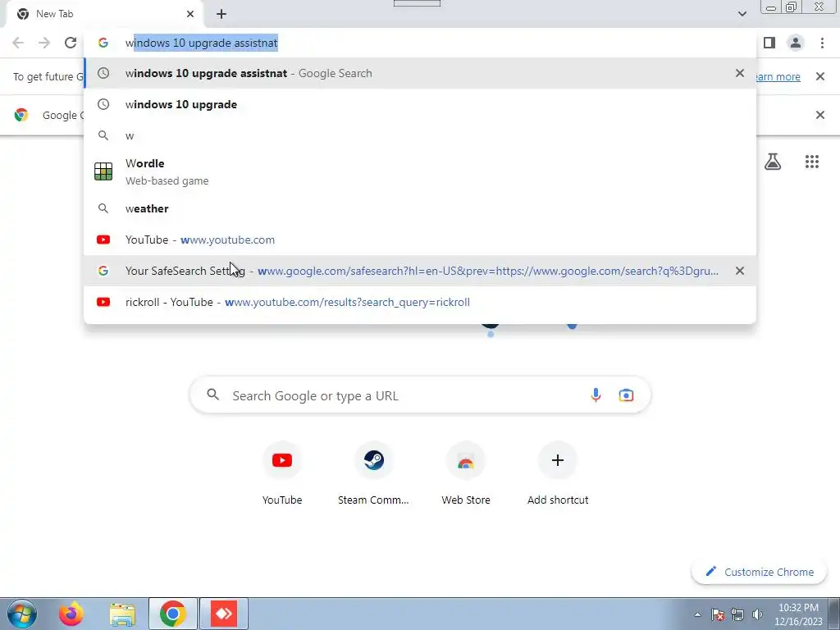Switch to Chrome in the taskbar

pos(172,614)
